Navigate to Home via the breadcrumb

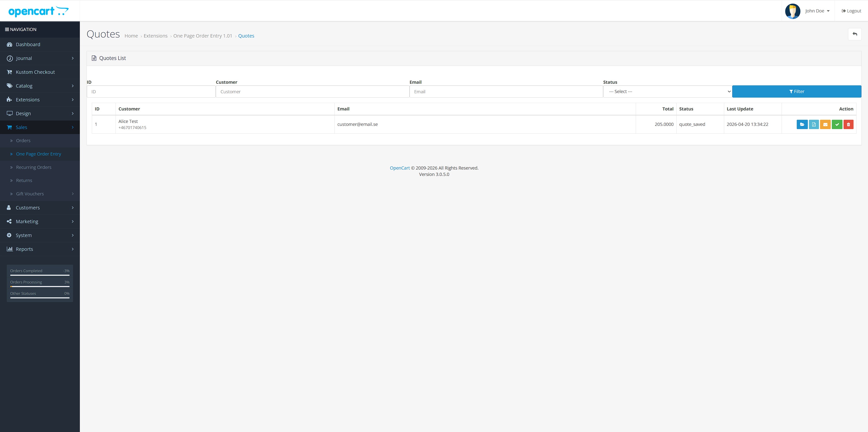point(131,36)
